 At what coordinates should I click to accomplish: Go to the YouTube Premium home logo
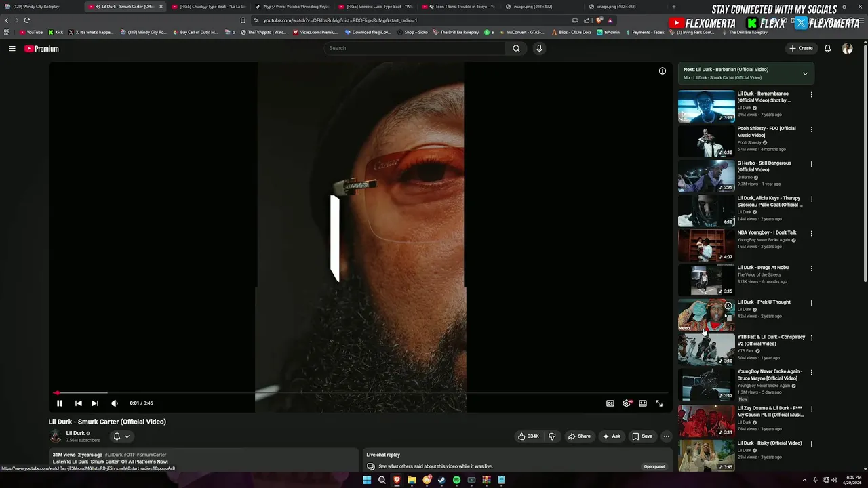41,49
